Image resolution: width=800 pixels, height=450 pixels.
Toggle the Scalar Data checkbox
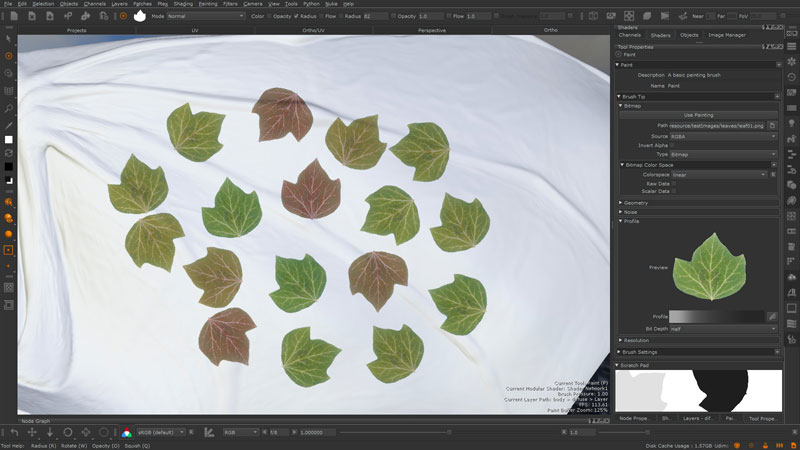point(673,191)
